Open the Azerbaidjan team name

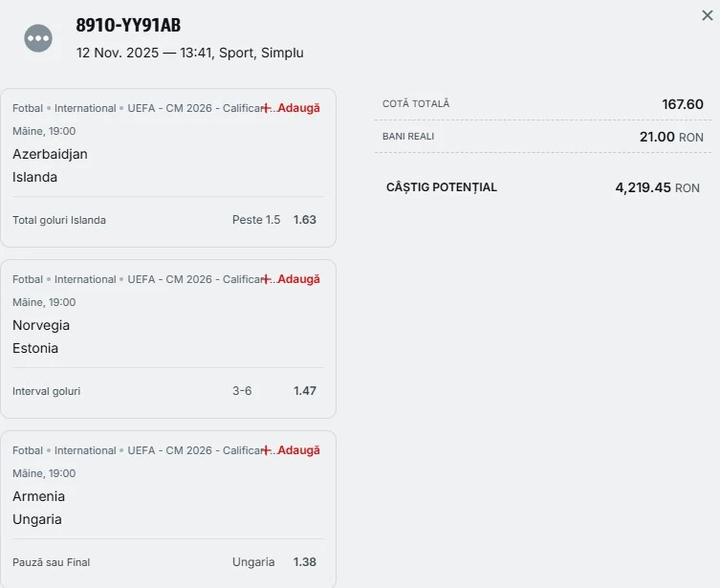(50, 154)
